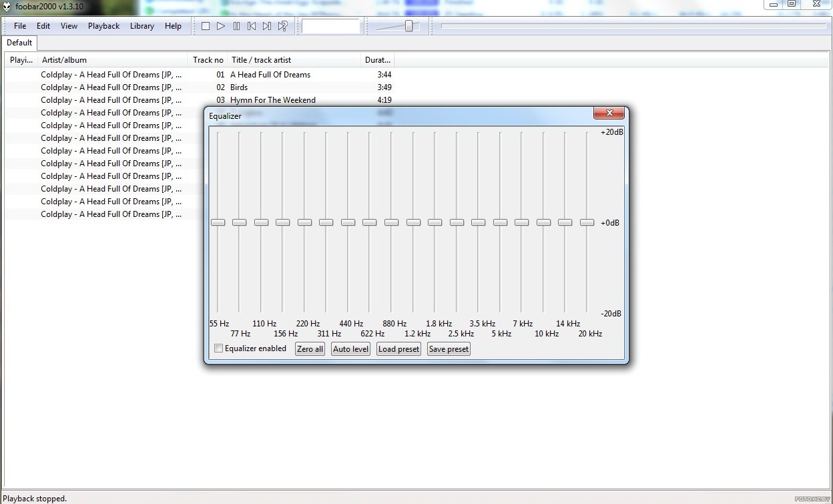
Task: Click the 2.5 kHz band slider
Action: 457,222
